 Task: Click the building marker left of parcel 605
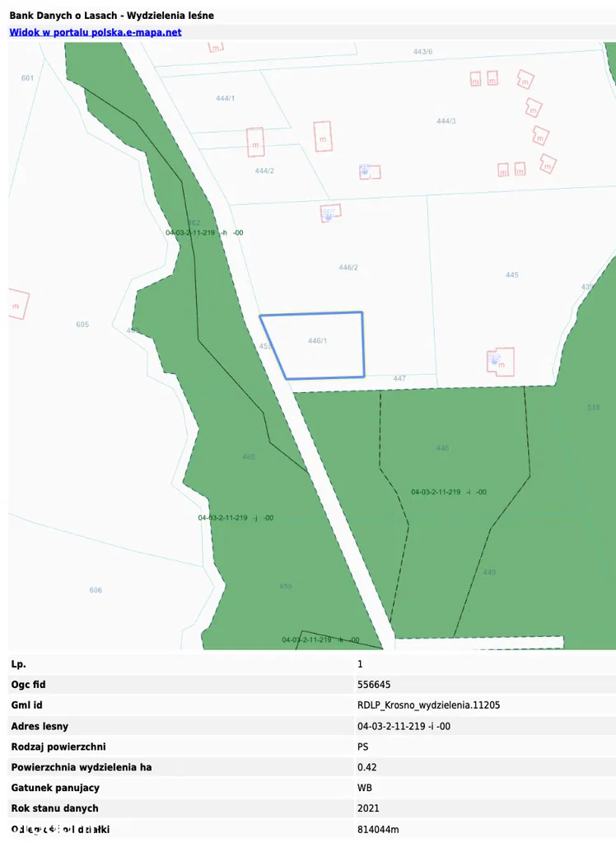click(18, 305)
